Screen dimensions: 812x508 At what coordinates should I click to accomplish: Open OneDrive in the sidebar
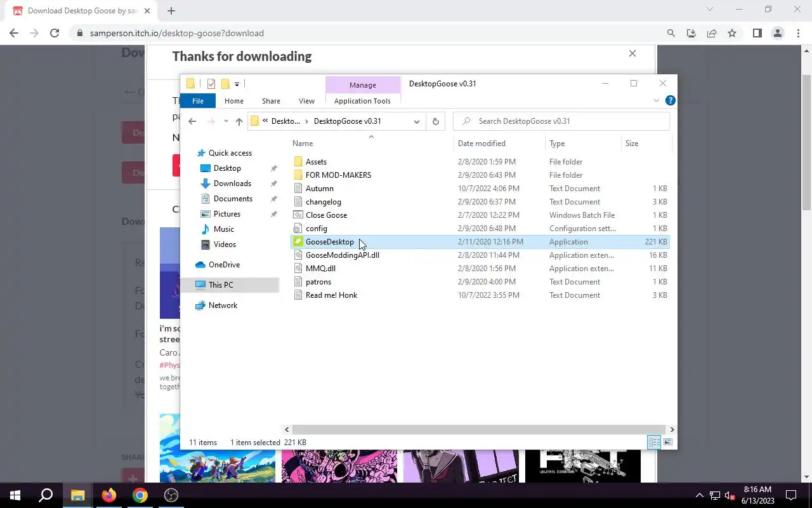point(224,265)
